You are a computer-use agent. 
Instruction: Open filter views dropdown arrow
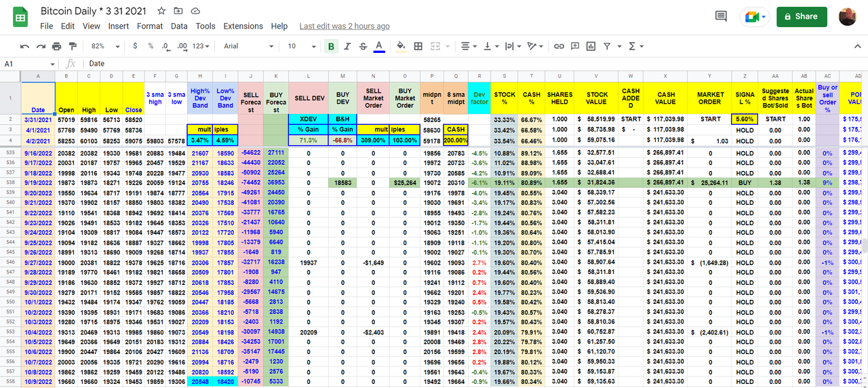[x=618, y=46]
